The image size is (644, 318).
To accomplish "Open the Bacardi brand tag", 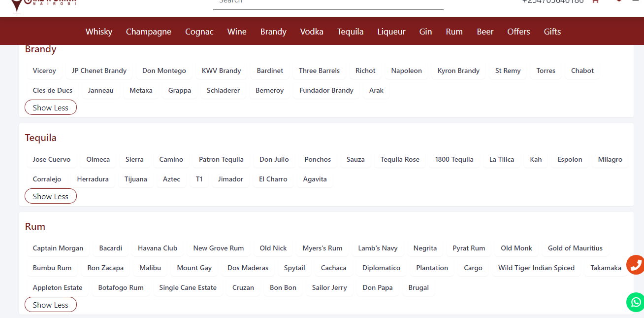I will pos(110,248).
